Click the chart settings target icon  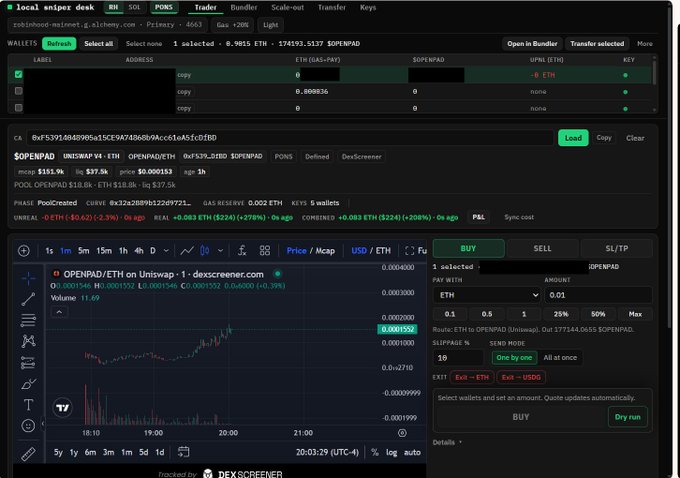402,433
